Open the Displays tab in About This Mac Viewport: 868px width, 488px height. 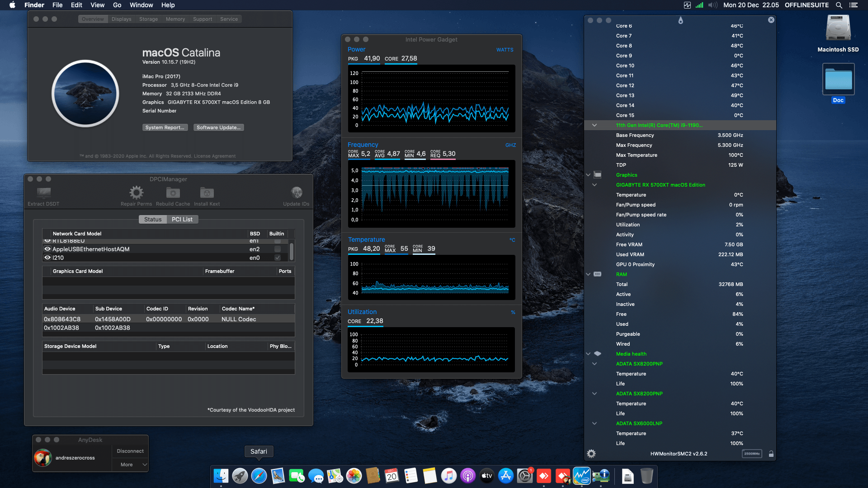121,19
